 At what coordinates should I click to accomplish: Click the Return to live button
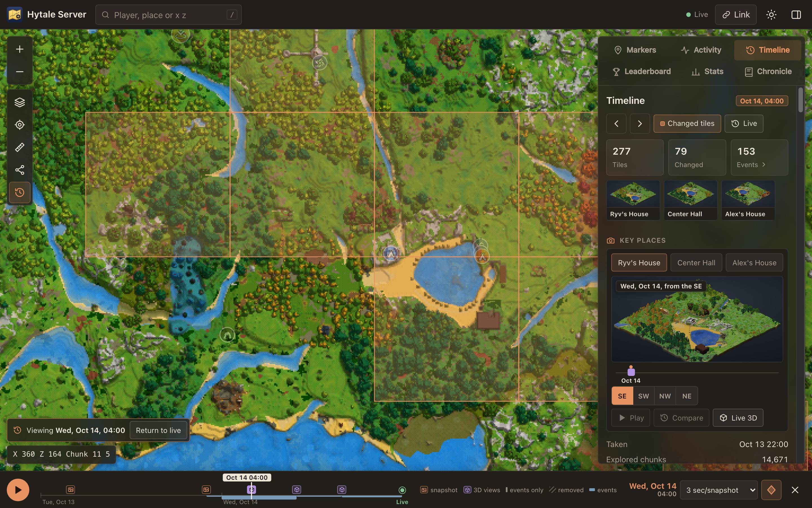click(x=158, y=430)
